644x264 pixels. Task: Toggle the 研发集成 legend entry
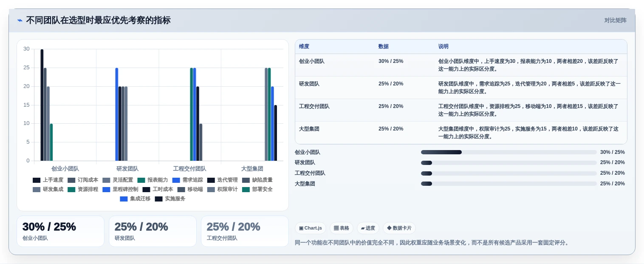pos(48,189)
